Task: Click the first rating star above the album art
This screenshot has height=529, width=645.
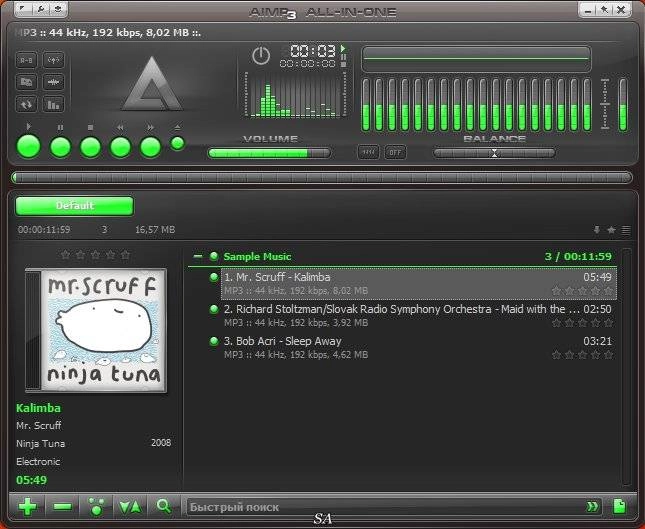Action: pyautogui.click(x=65, y=255)
